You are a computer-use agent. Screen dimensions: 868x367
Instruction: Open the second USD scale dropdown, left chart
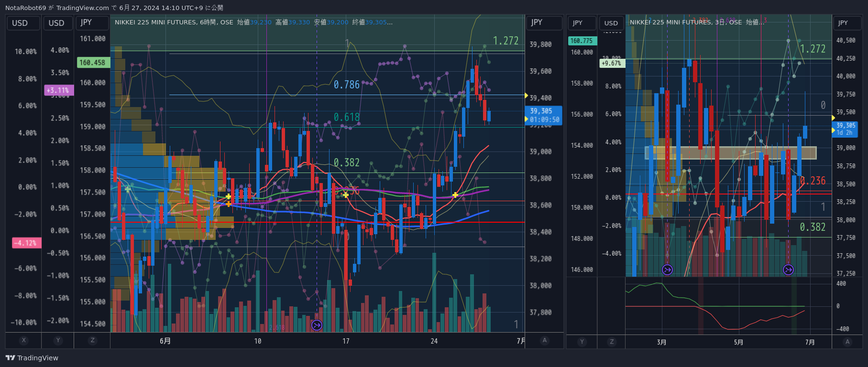coord(58,23)
